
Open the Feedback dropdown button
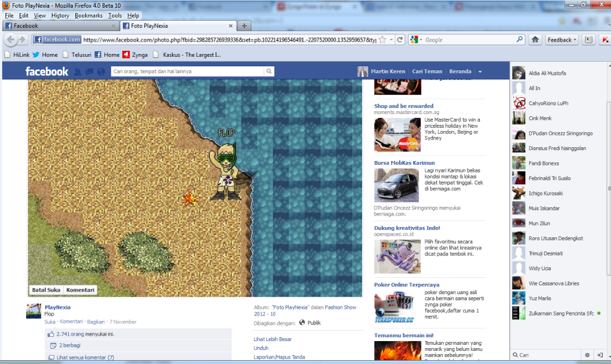tap(562, 40)
